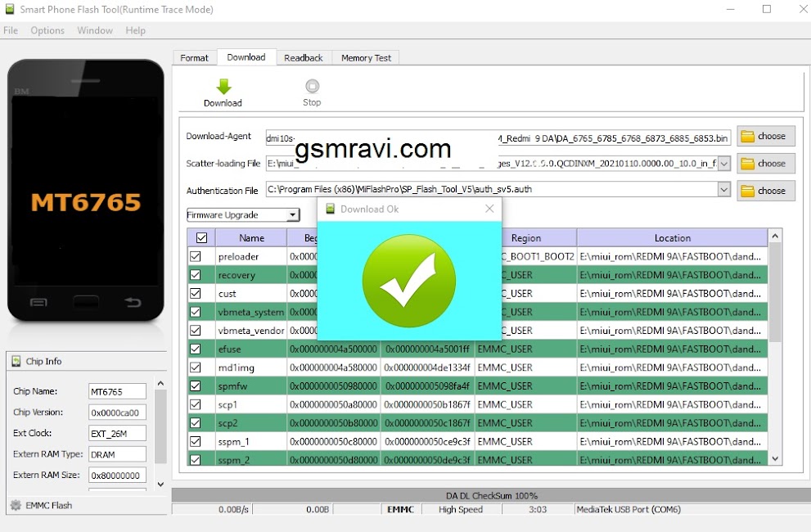Image resolution: width=811 pixels, height=532 pixels.
Task: Click the Extern RAM Size field 0x80000000
Action: [117, 475]
